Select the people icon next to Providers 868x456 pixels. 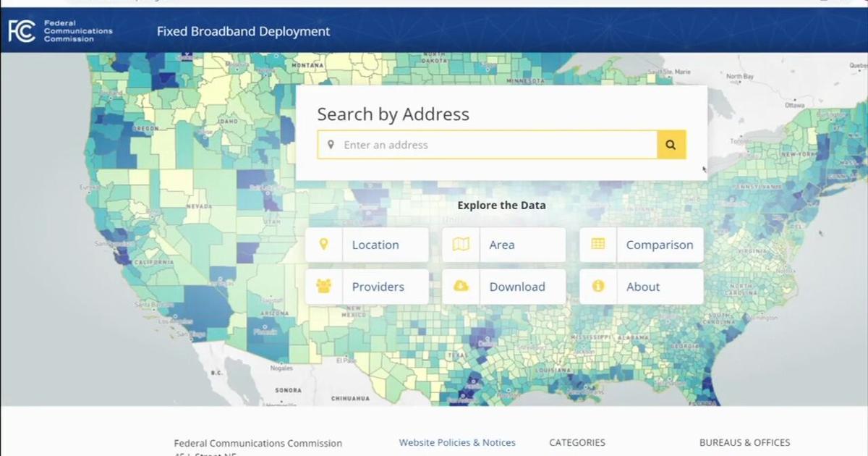click(x=324, y=287)
